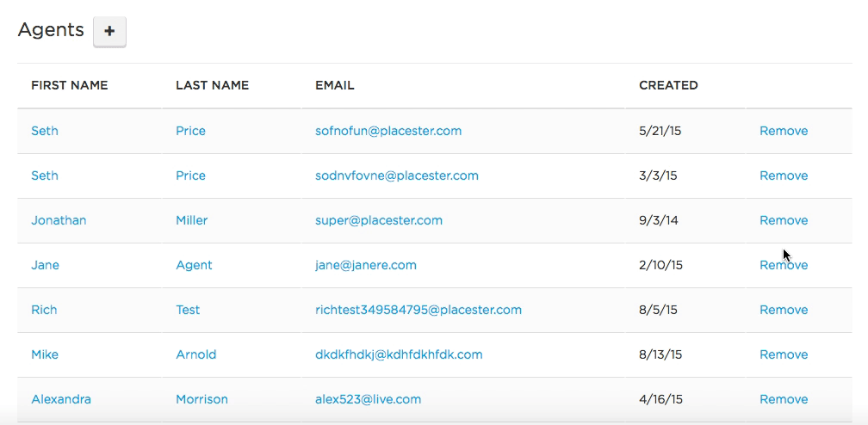
Task: Click email jane@janere.com
Action: pos(365,266)
